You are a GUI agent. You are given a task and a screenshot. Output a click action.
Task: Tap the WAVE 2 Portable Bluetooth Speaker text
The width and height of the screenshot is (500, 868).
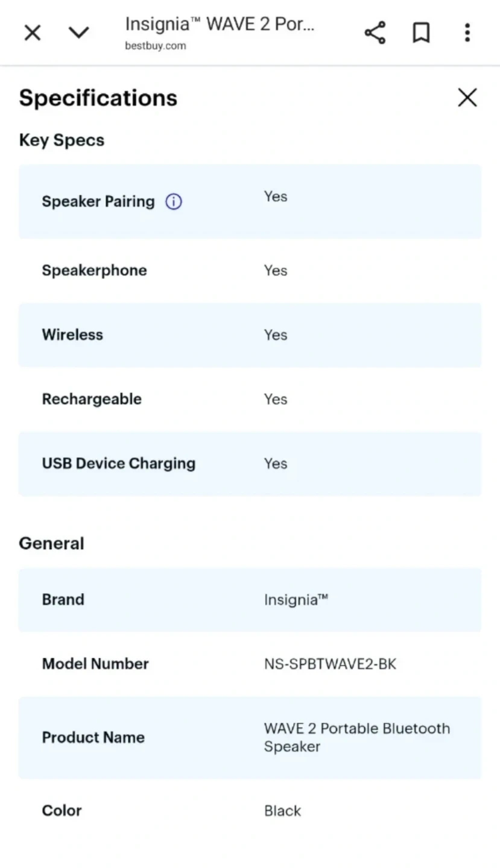click(x=356, y=737)
